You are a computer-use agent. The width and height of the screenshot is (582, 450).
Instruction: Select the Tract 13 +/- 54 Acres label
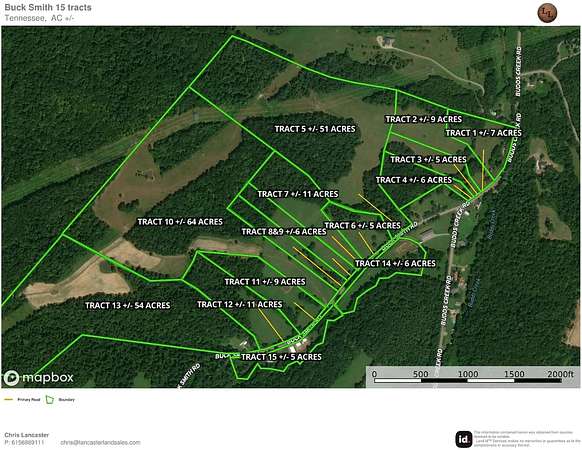click(128, 305)
